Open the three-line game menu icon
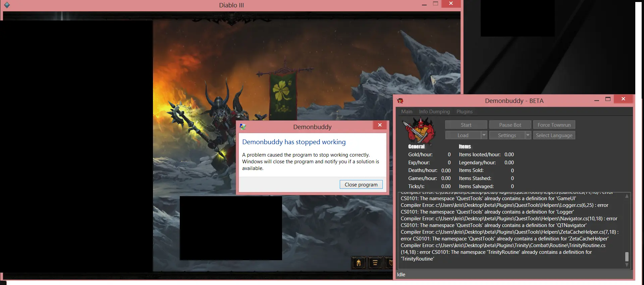This screenshot has height=285, width=644. click(x=375, y=263)
